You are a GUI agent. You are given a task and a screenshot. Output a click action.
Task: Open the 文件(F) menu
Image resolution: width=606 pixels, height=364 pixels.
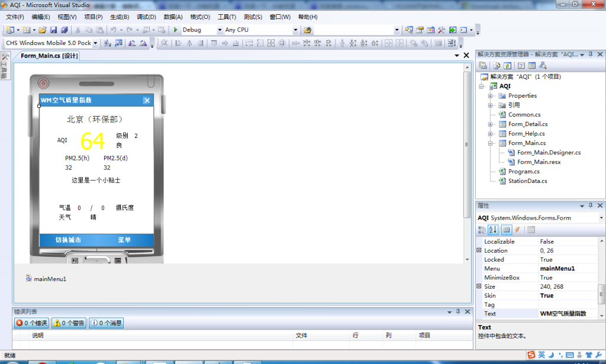(x=15, y=17)
